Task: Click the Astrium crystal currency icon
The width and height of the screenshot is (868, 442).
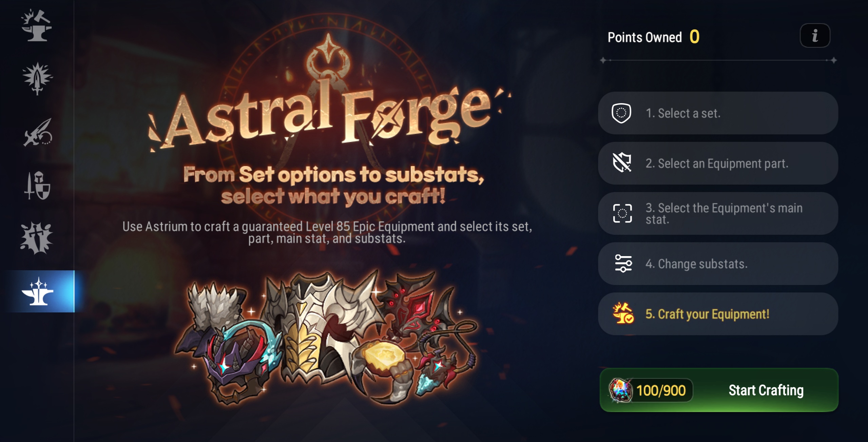Action: point(620,390)
